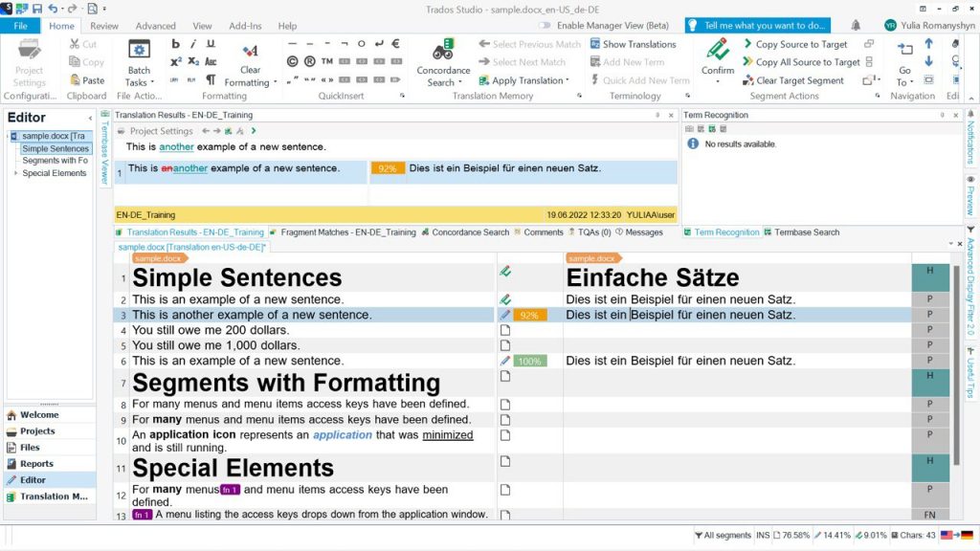Screen dimensions: 980x551
Task: Apply superscript formatting icon
Action: point(176,61)
